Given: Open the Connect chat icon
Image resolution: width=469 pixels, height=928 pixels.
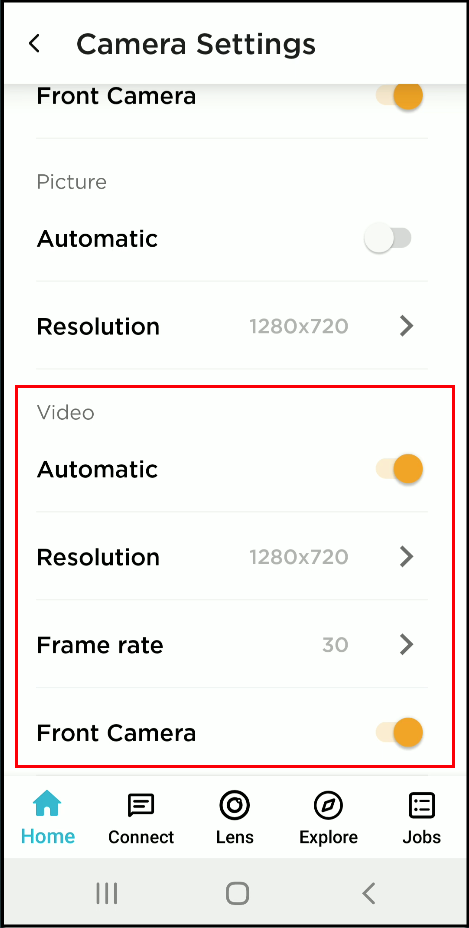Looking at the screenshot, I should [x=141, y=805].
